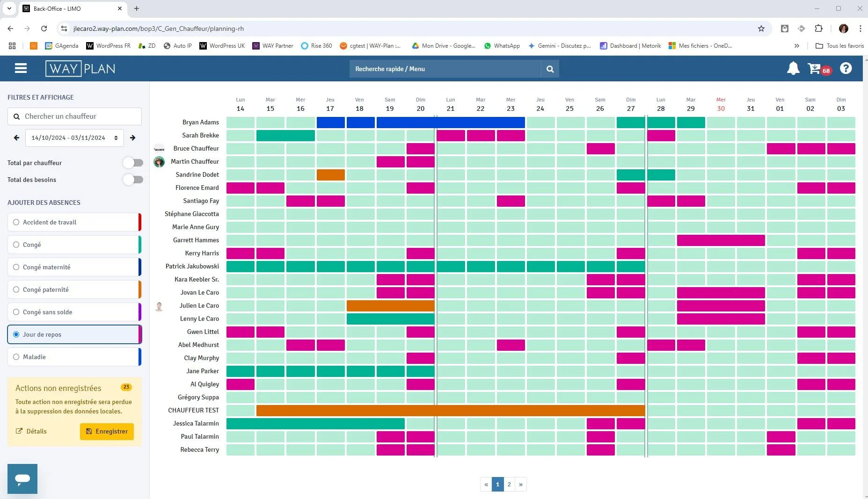Go to next date range arrow
Screen dimensions: 868x499
[x=132, y=138]
